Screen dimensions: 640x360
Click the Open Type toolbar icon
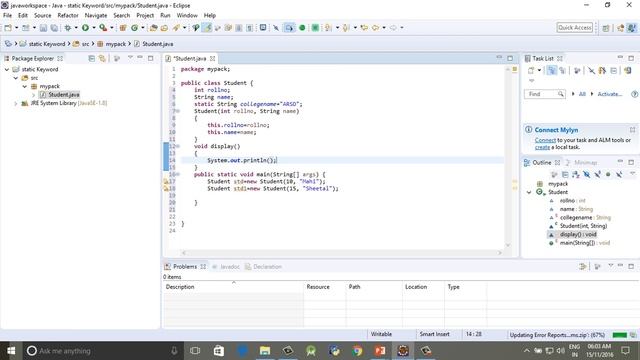[153, 28]
